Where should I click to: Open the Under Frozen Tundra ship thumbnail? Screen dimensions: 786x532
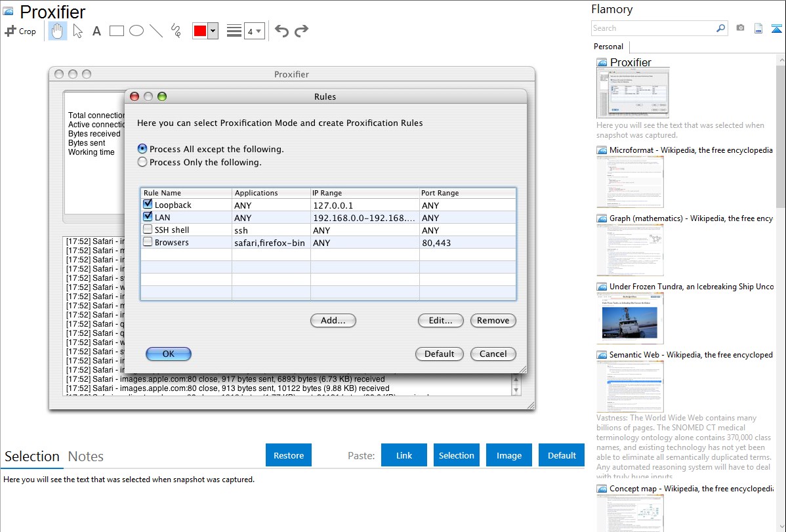coord(630,318)
